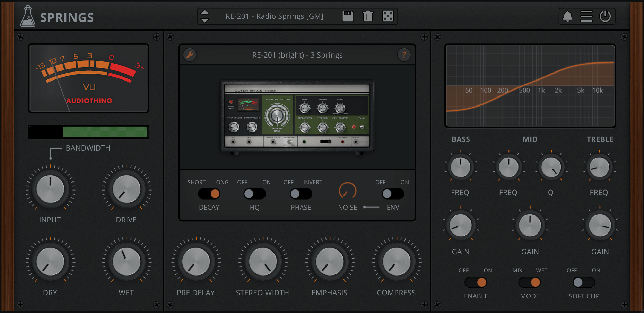Open spring settings with the wrench icon
Image resolution: width=644 pixels, height=313 pixels.
pyautogui.click(x=190, y=55)
